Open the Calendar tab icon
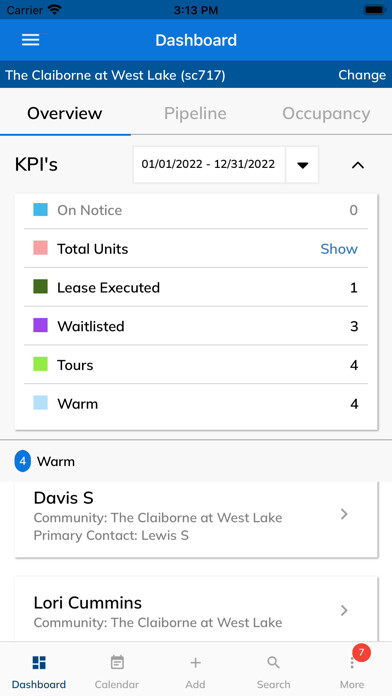392x696 pixels. [117, 663]
